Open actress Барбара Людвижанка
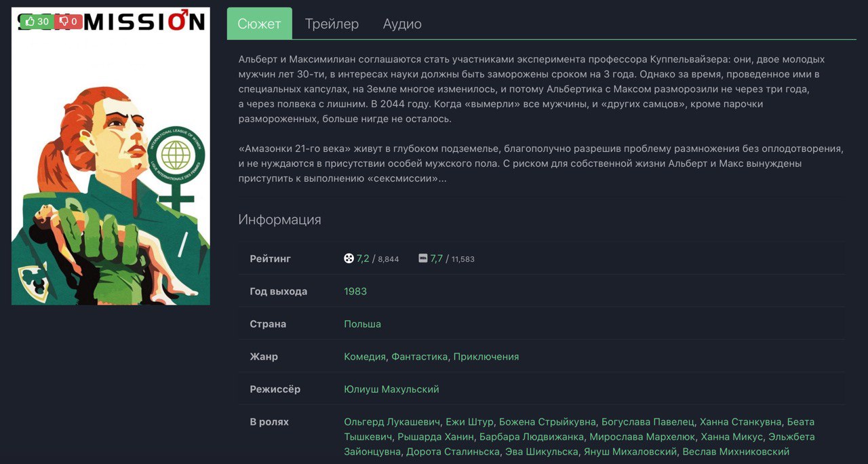 coord(530,437)
